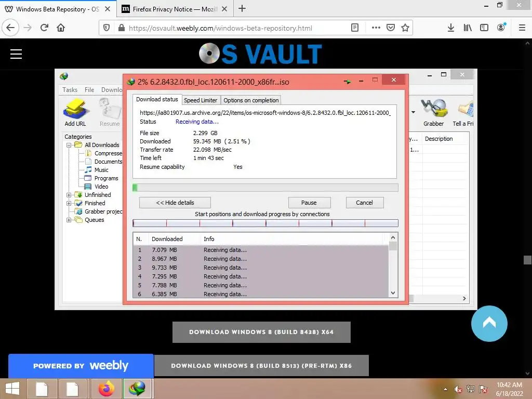Expand Finished category node
Screen dimensions: 532x399
(x=69, y=203)
